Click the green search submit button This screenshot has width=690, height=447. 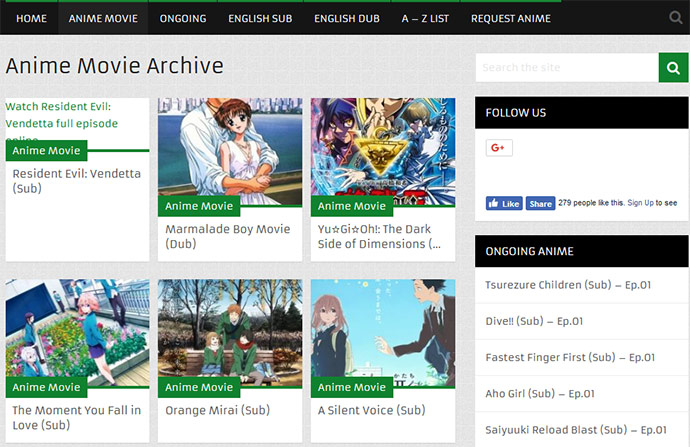click(x=673, y=67)
